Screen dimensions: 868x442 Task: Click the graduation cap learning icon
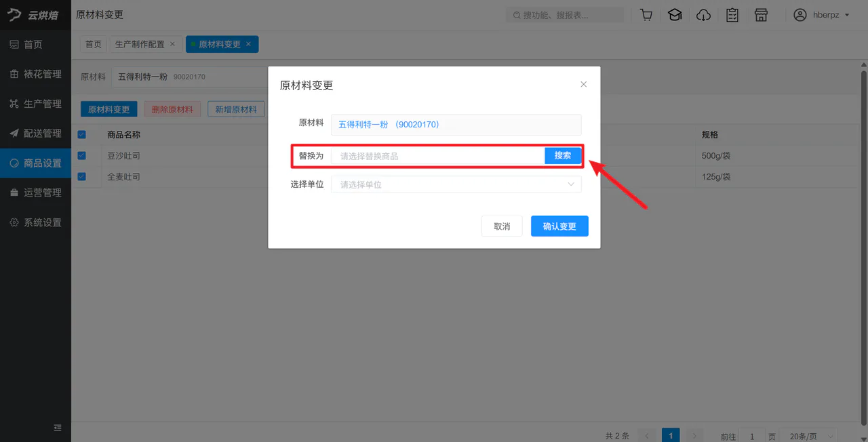click(675, 15)
